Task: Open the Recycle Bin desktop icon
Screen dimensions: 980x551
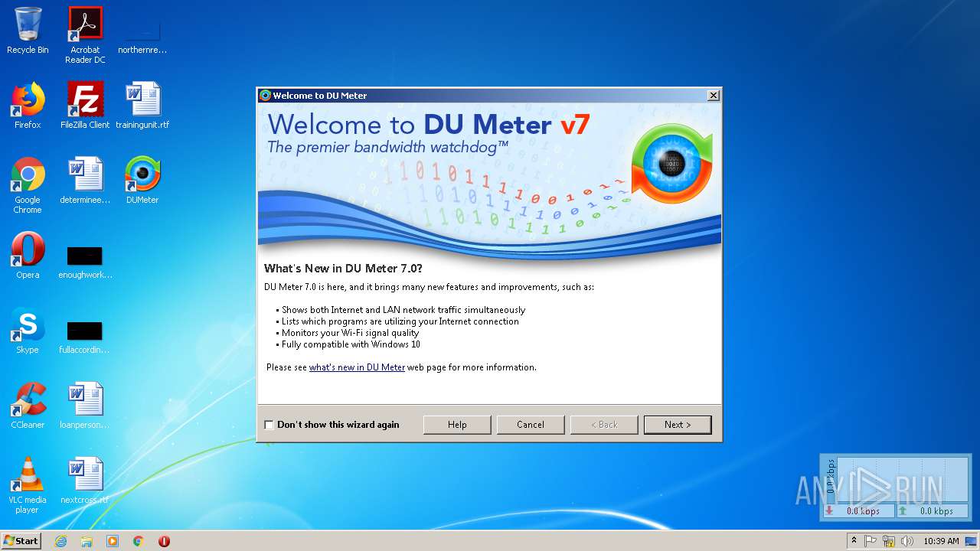Action: pos(28,31)
